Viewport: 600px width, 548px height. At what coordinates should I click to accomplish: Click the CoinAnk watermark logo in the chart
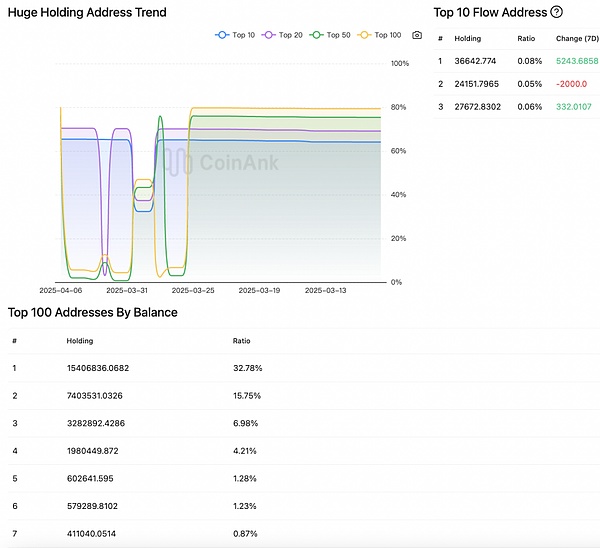tap(222, 163)
